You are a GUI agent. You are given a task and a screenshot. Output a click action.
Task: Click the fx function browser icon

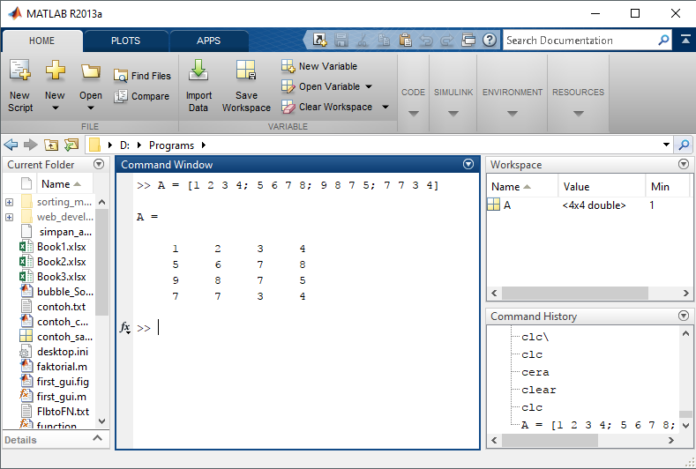pos(126,328)
